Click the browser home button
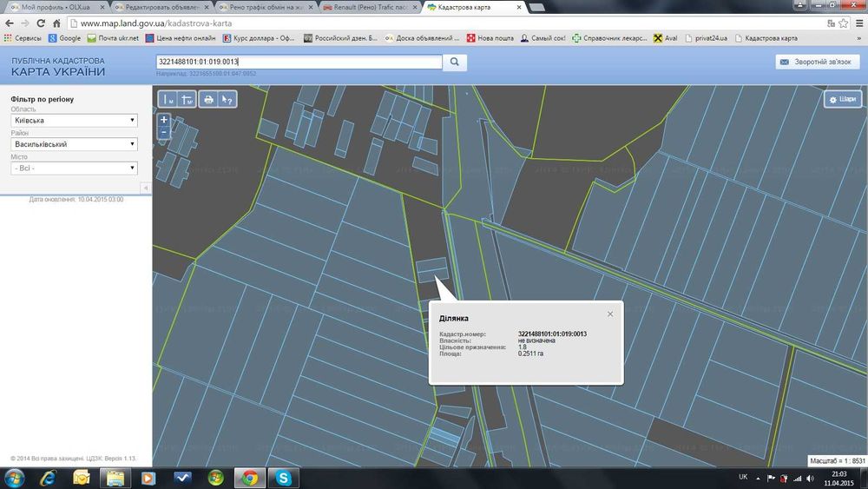This screenshot has height=489, width=868. coord(56,23)
